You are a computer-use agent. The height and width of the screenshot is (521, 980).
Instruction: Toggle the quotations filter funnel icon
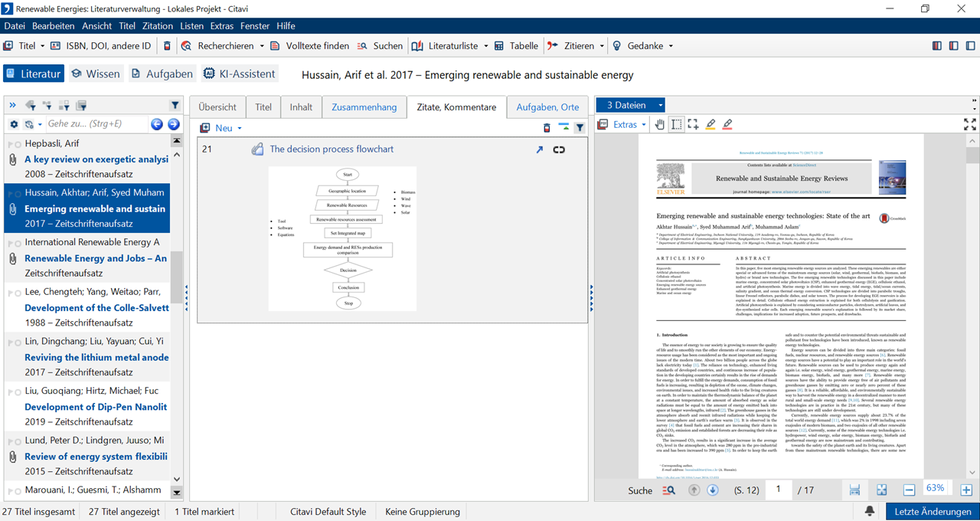[x=580, y=128]
